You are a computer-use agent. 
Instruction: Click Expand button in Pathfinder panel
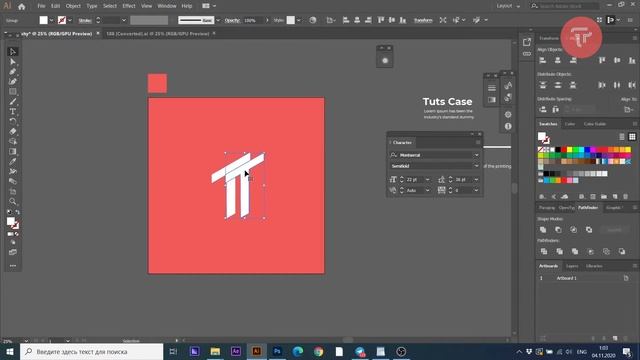[614, 230]
